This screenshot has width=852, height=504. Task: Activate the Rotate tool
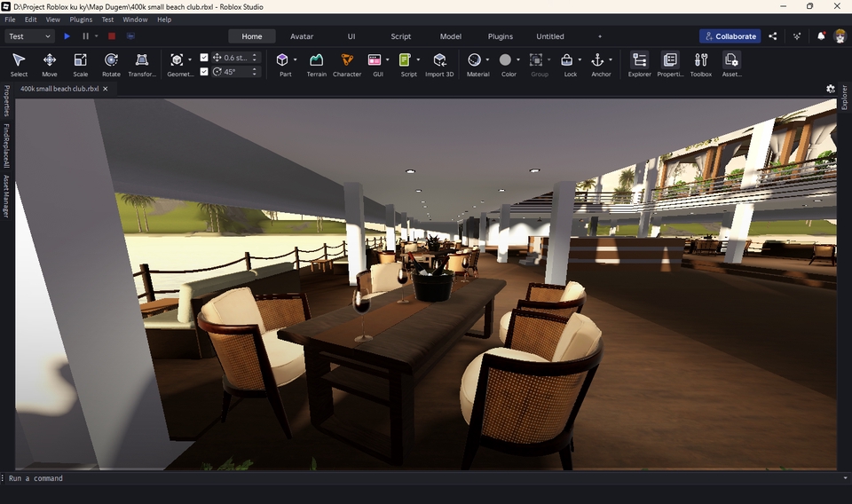pyautogui.click(x=111, y=60)
